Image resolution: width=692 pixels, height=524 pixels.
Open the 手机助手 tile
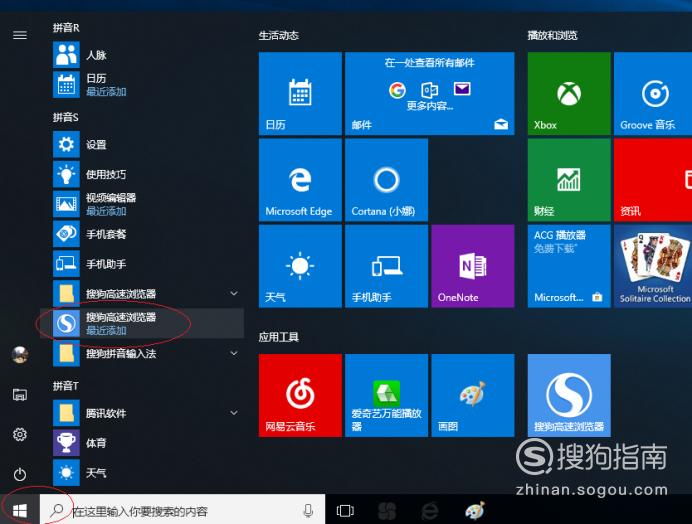tap(386, 266)
